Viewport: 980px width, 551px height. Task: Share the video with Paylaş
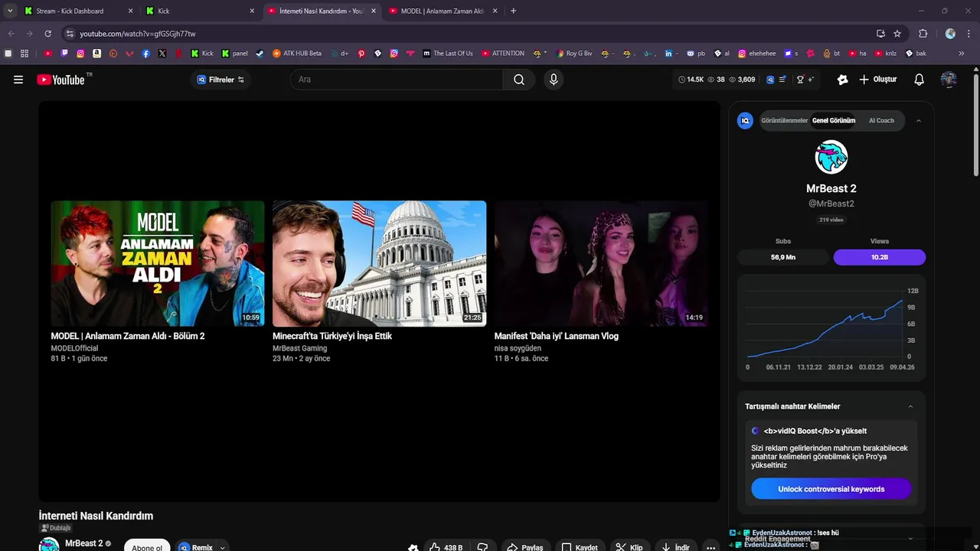(x=525, y=546)
